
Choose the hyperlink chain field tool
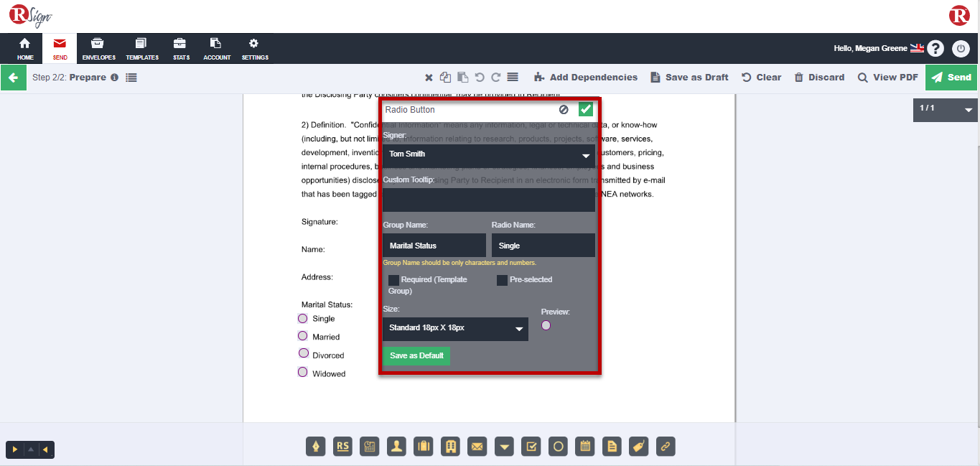tap(666, 447)
